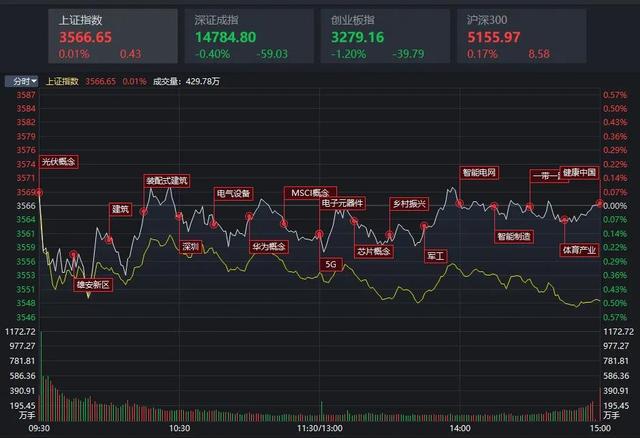Open the 雄安新区 sector tag
The width and height of the screenshot is (640, 438).
[96, 284]
